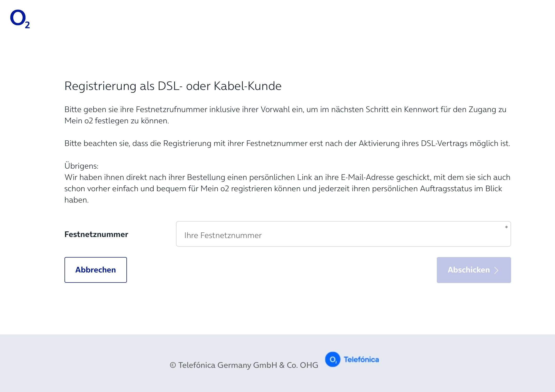Click the Telefónica Germany GmbH & Co. OHG text
555x392 pixels.
coord(248,365)
